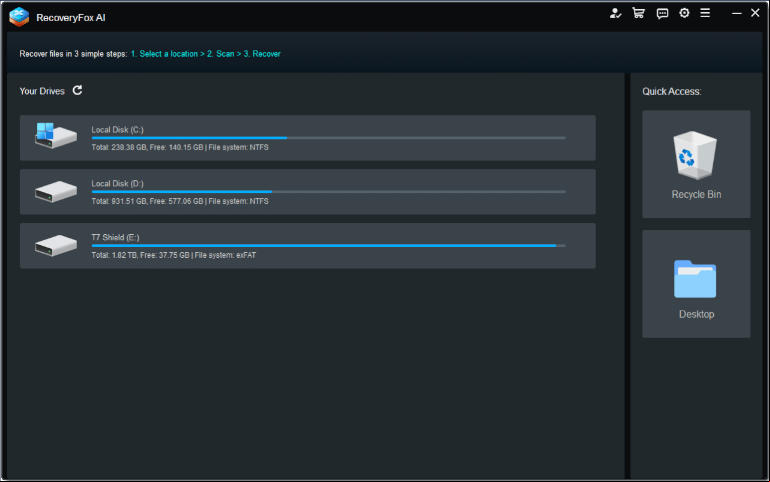The width and height of the screenshot is (770, 482).
Task: Click the Quick Access heading
Action: click(671, 91)
